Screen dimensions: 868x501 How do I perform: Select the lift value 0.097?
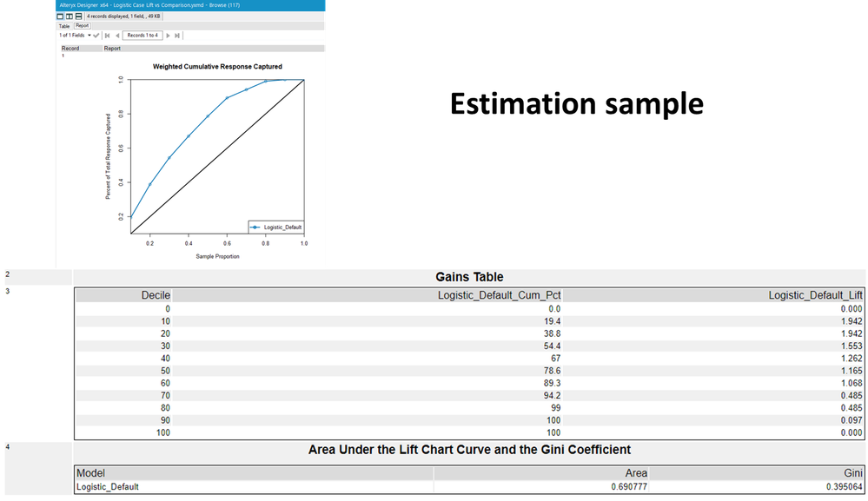[851, 420]
